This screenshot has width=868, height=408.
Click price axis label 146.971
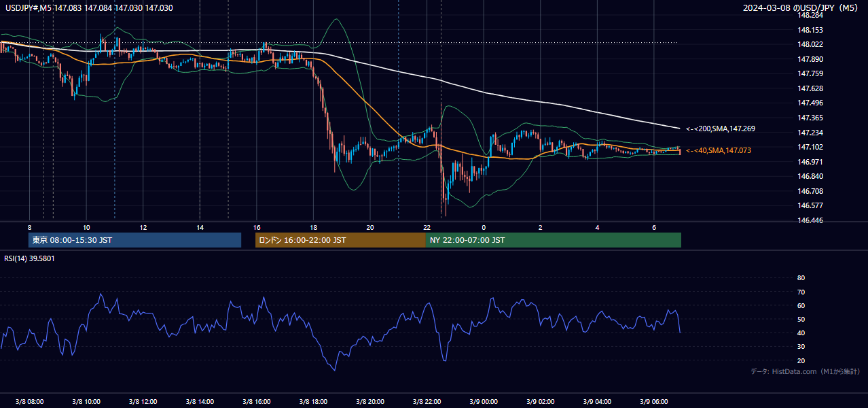click(810, 162)
